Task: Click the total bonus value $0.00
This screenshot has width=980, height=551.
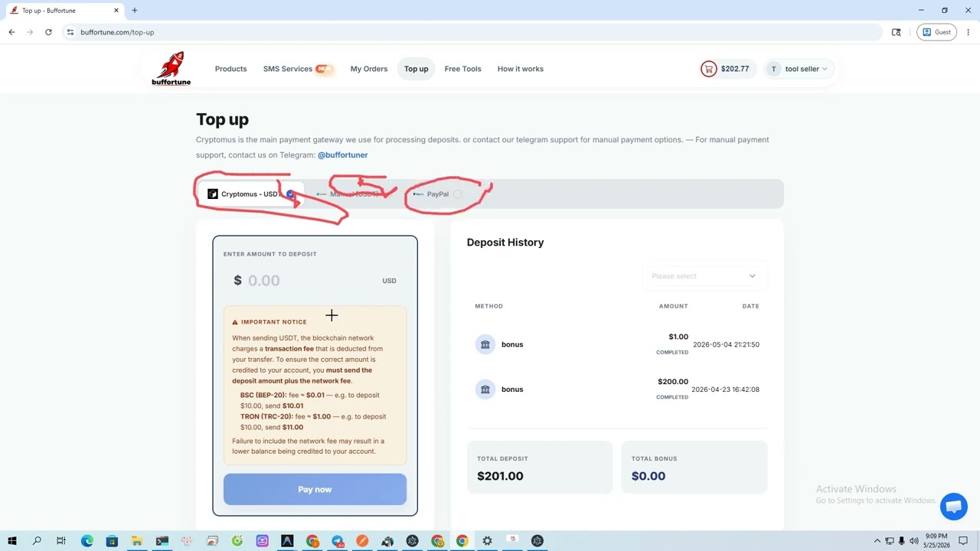Action: 648,476
